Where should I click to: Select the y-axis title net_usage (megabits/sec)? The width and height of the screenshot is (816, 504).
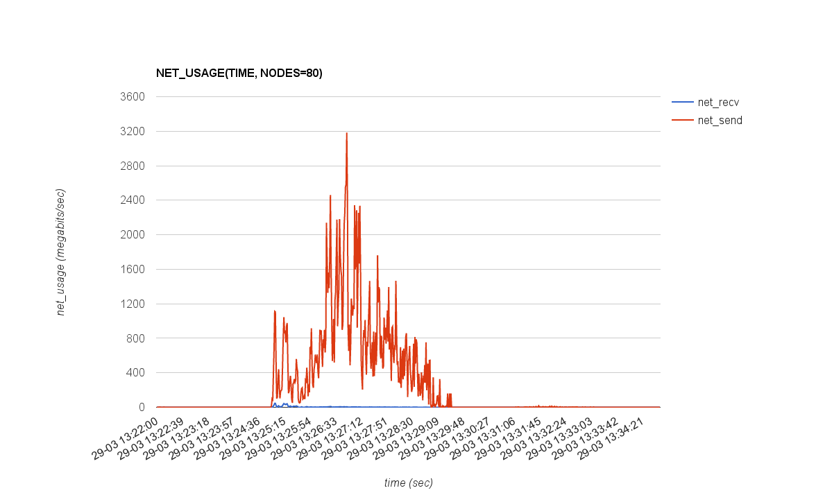[x=61, y=252]
